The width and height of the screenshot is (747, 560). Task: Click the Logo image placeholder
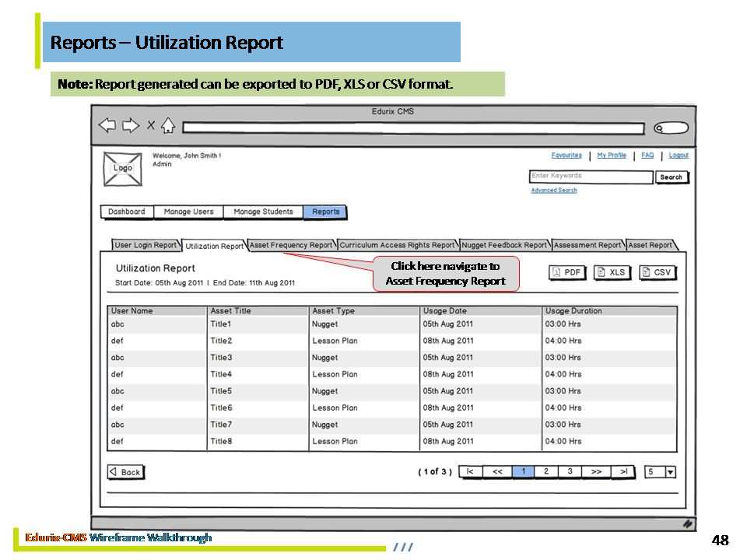[123, 169]
